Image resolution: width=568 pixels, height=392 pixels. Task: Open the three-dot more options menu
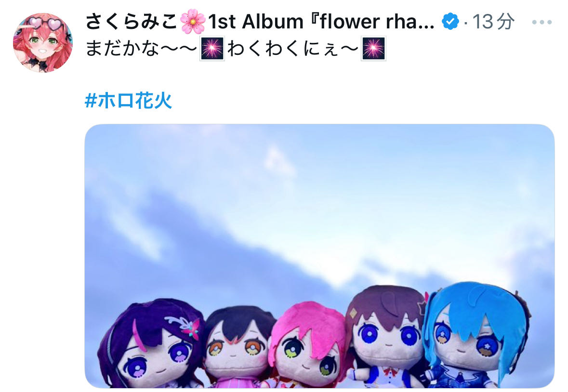[542, 22]
